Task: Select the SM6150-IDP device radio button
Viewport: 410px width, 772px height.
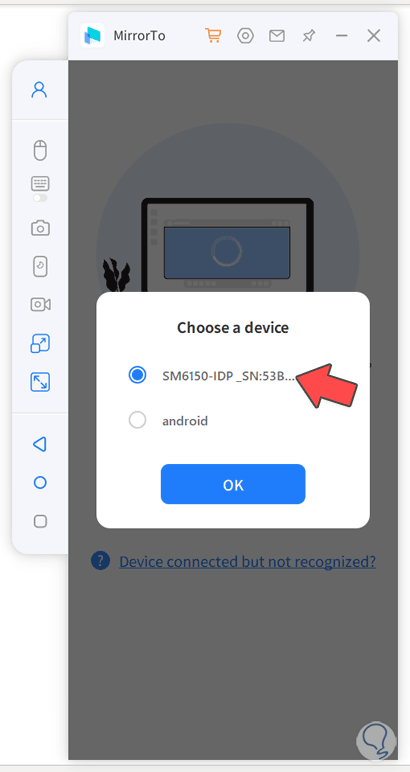Action: tap(137, 375)
